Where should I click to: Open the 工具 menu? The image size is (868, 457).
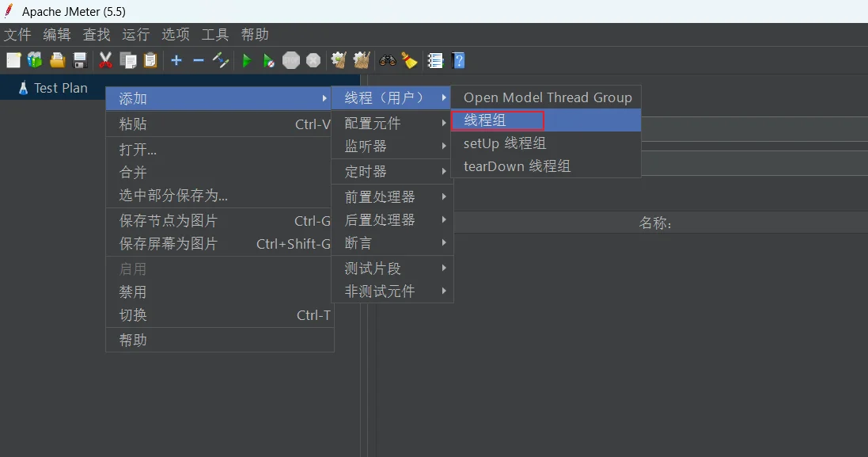point(215,34)
